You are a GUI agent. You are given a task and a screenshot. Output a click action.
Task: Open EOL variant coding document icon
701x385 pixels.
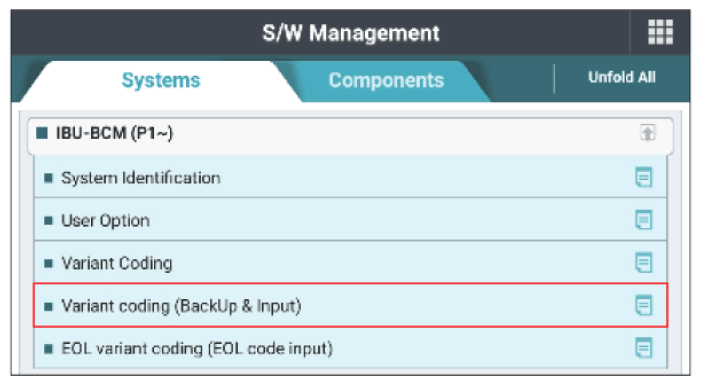[643, 348]
